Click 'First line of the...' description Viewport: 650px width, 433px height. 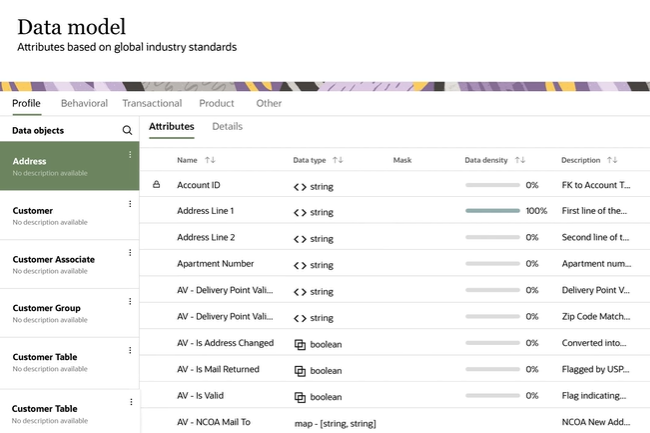point(594,210)
